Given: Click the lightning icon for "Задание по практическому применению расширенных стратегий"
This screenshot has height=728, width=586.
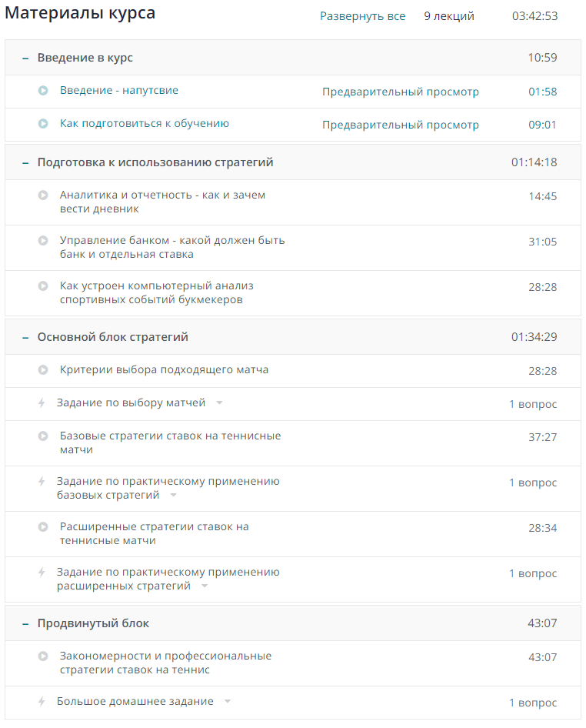Looking at the screenshot, I should [x=43, y=573].
